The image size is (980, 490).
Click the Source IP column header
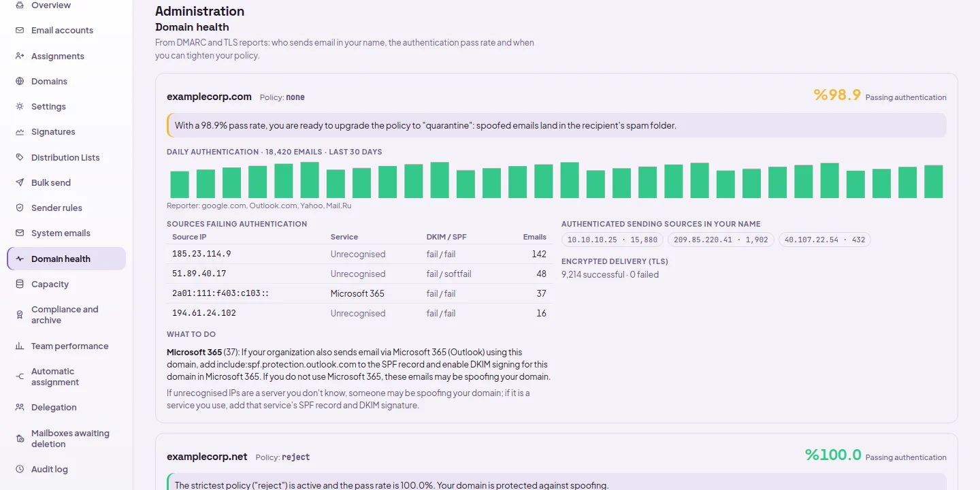189,237
